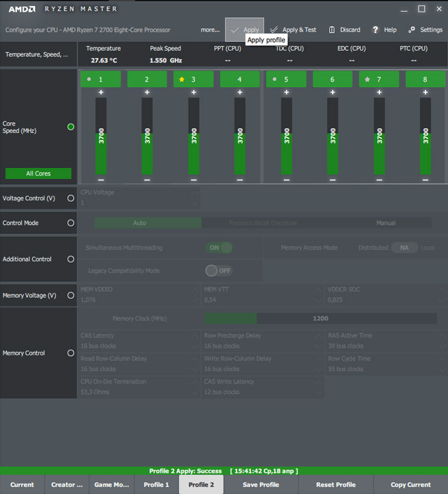Increase core 2 speed with plus
This screenshot has height=494, width=448.
[147, 93]
